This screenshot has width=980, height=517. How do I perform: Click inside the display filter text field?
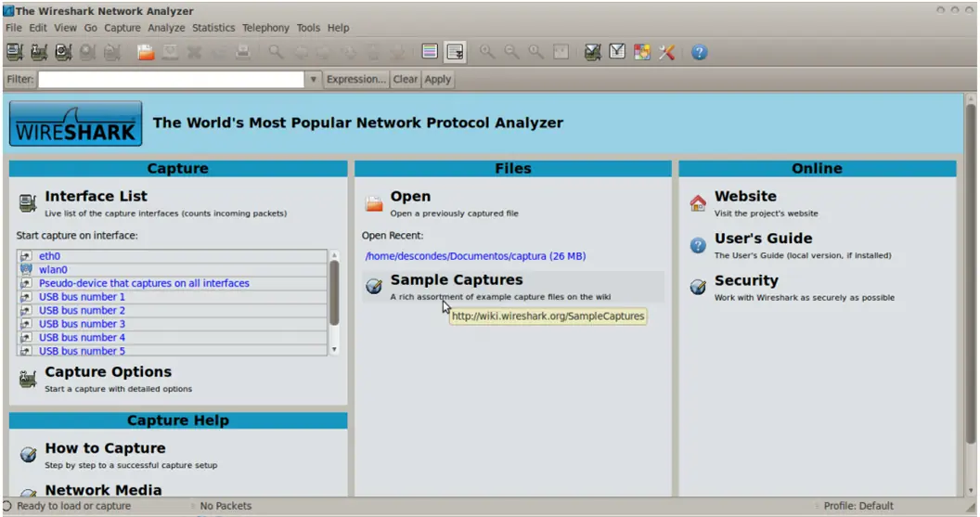(x=172, y=80)
